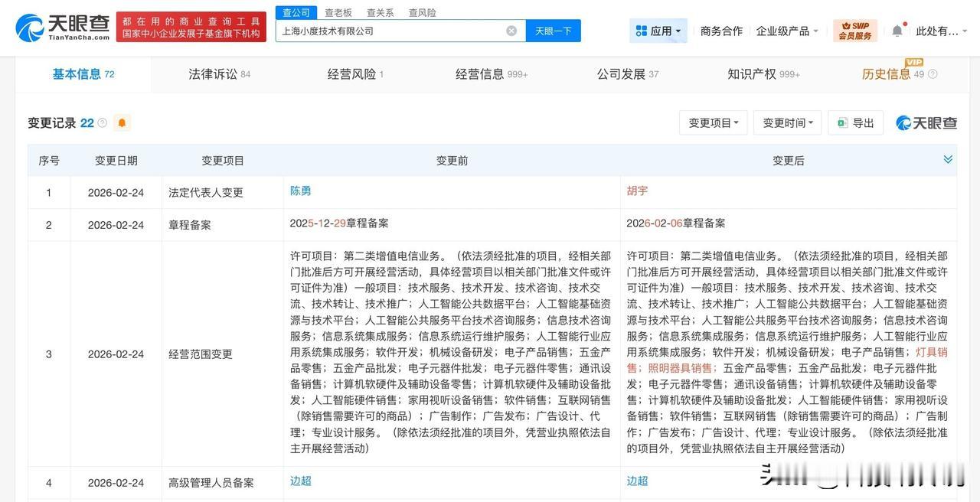Image resolution: width=980 pixels, height=502 pixels.
Task: Select the 基本信息 72 tab
Action: click(83, 74)
